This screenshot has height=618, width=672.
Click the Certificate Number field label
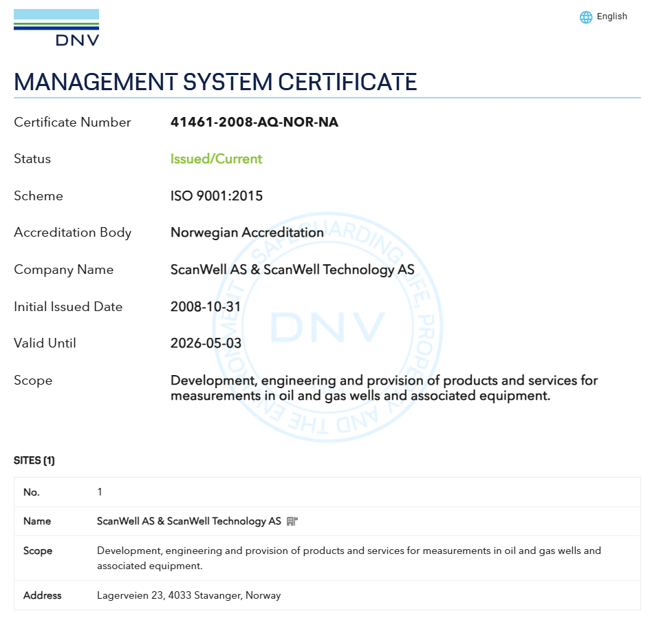pos(72,122)
